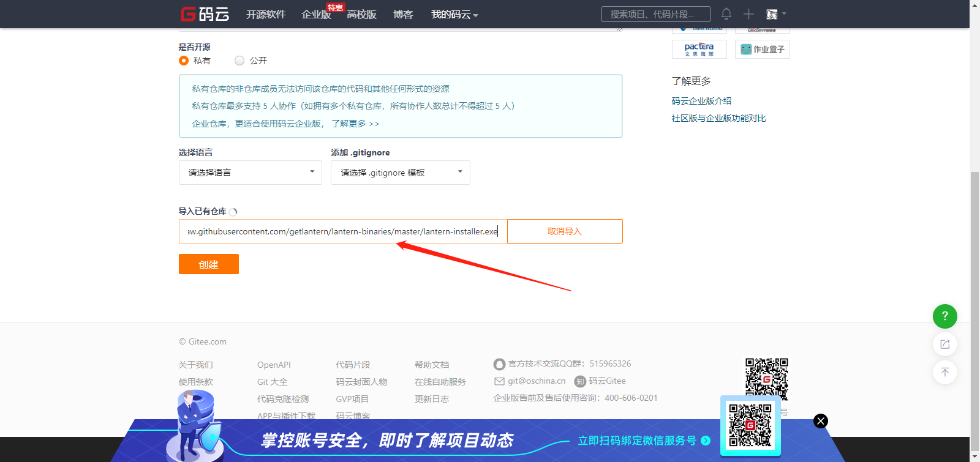This screenshot has width=980, height=462.
Task: Click the git@oschina.cn email link
Action: point(537,381)
